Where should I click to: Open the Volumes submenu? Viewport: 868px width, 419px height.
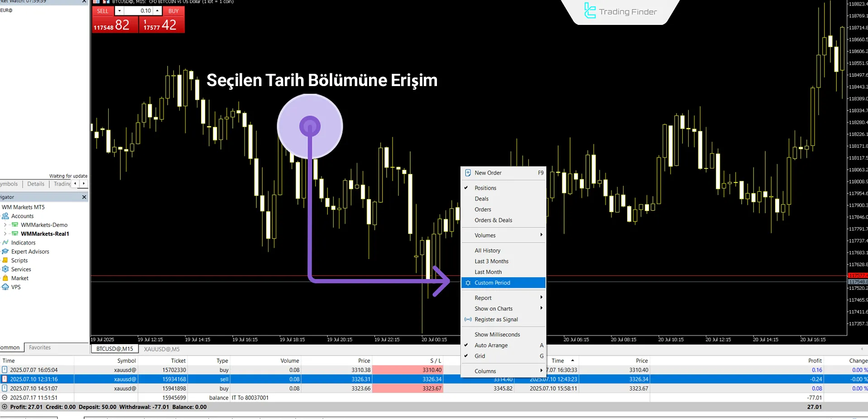point(503,236)
